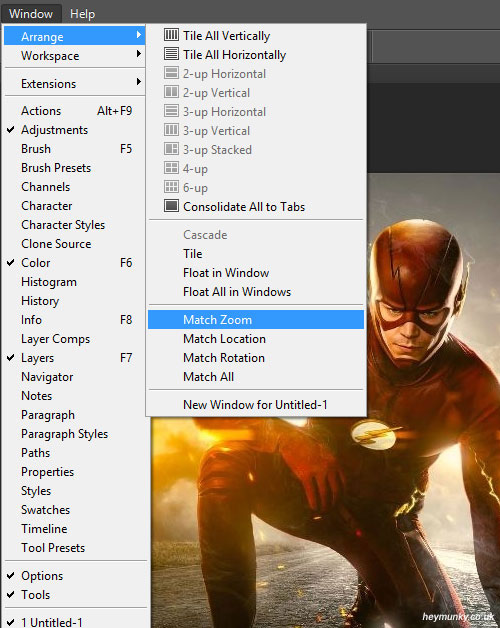Choose Match Zoom
The height and width of the screenshot is (628, 500).
(256, 320)
